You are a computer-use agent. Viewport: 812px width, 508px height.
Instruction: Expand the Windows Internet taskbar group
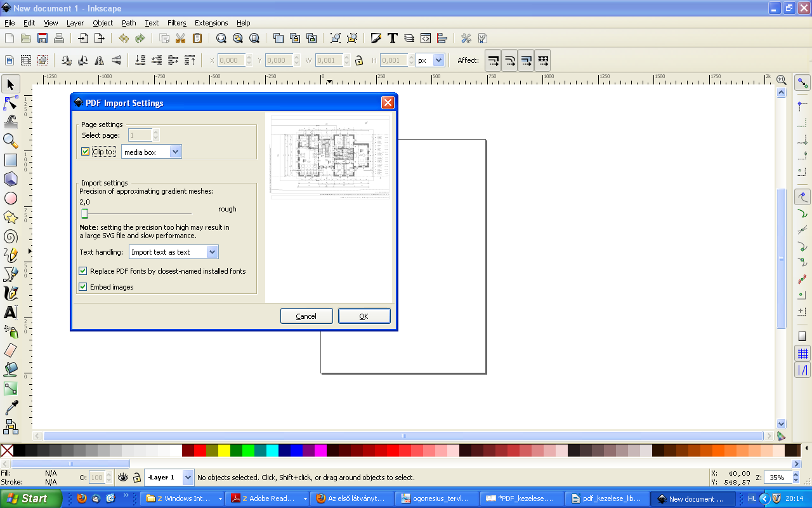coord(220,498)
